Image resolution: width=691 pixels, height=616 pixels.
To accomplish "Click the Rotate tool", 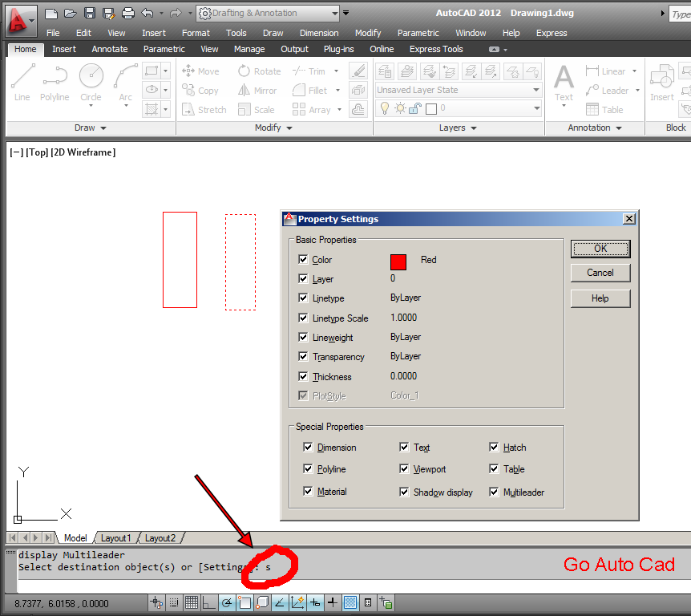I will click(x=259, y=71).
